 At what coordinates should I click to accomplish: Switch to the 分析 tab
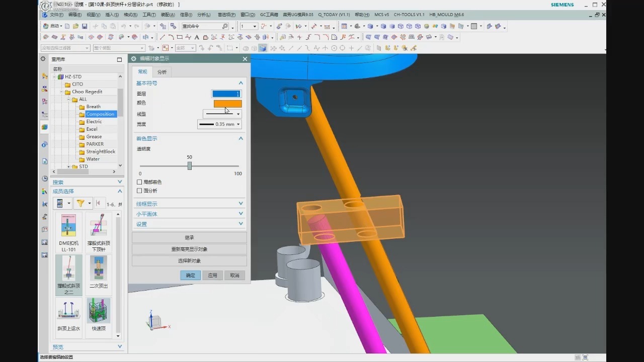point(162,72)
